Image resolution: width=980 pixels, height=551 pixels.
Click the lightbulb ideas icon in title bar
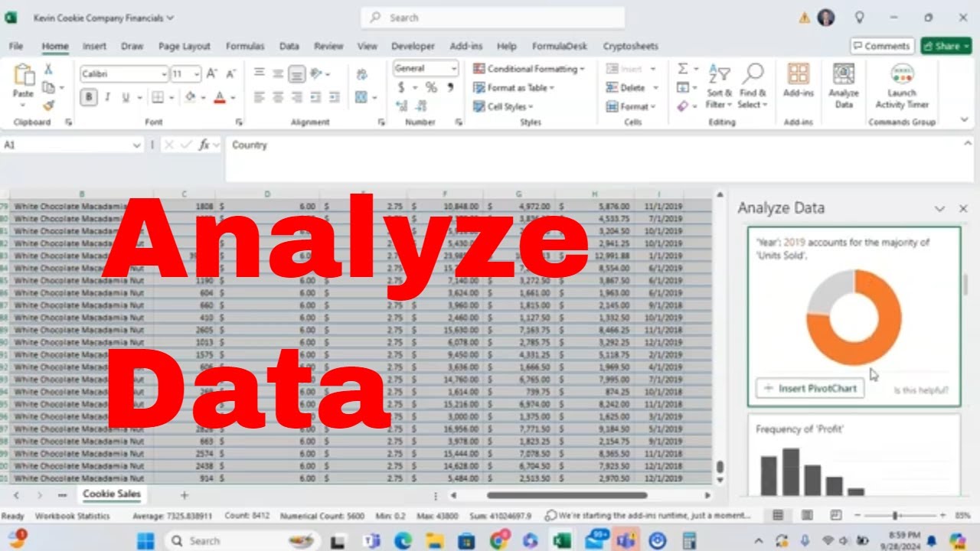(859, 17)
